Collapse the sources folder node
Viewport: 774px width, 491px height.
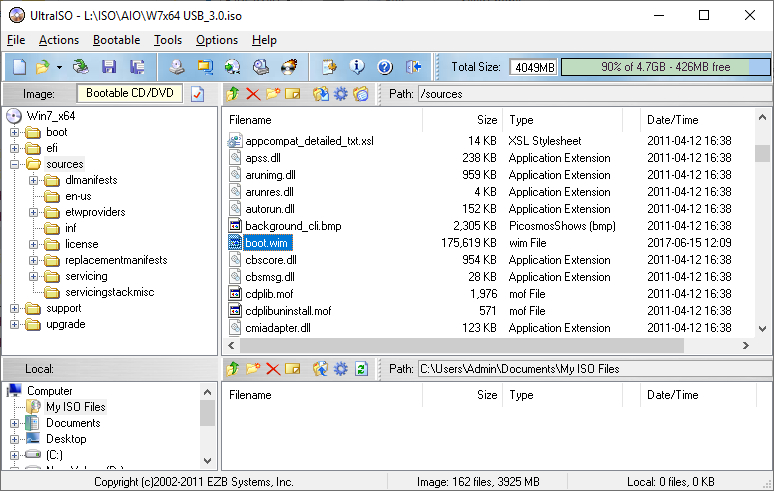(14, 164)
